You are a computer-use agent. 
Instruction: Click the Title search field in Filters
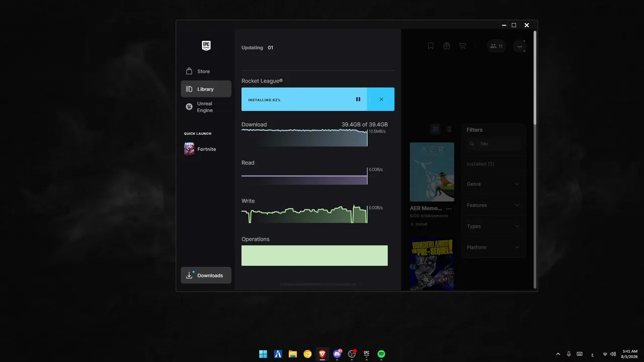[x=494, y=144]
